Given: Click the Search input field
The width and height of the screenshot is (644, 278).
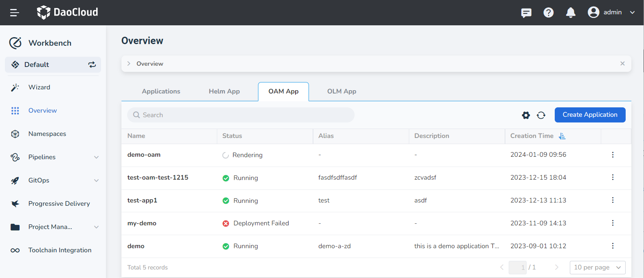Looking at the screenshot, I should pyautogui.click(x=245, y=115).
